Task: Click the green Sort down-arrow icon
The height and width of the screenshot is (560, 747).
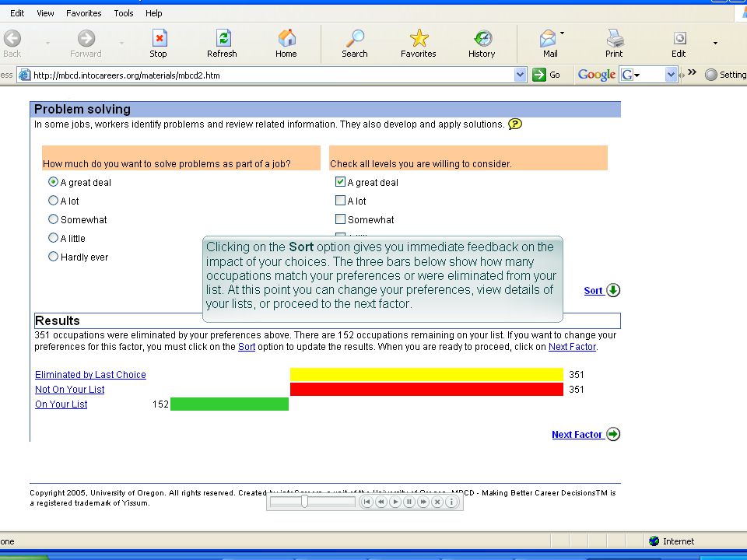Action: (614, 290)
